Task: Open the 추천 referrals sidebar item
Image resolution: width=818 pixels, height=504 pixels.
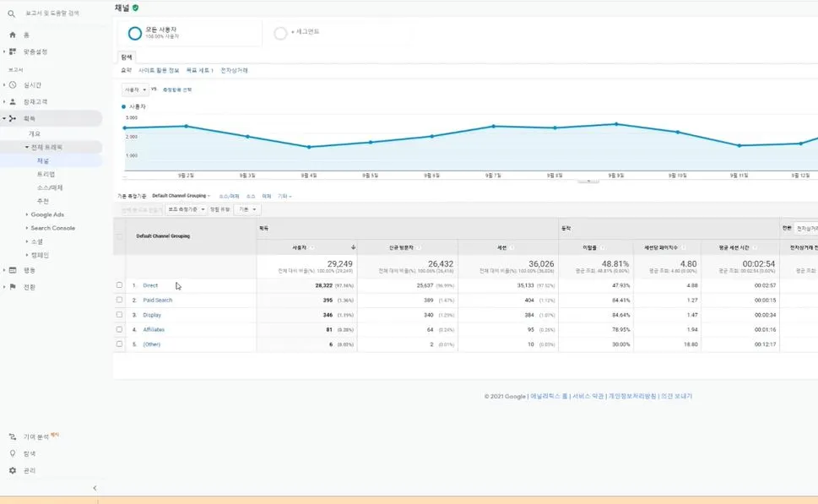Action: 43,201
